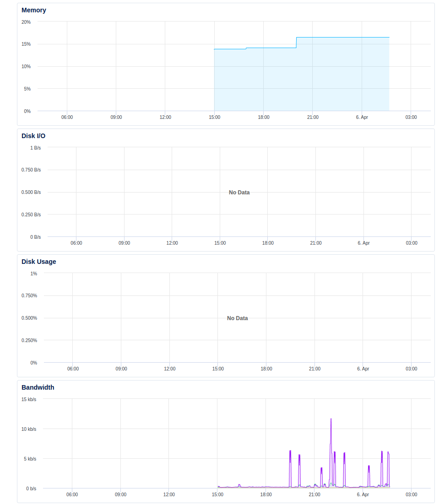Click the 06:00 tick label under Bandwidth chart
This screenshot has width=439, height=504.
click(72, 494)
